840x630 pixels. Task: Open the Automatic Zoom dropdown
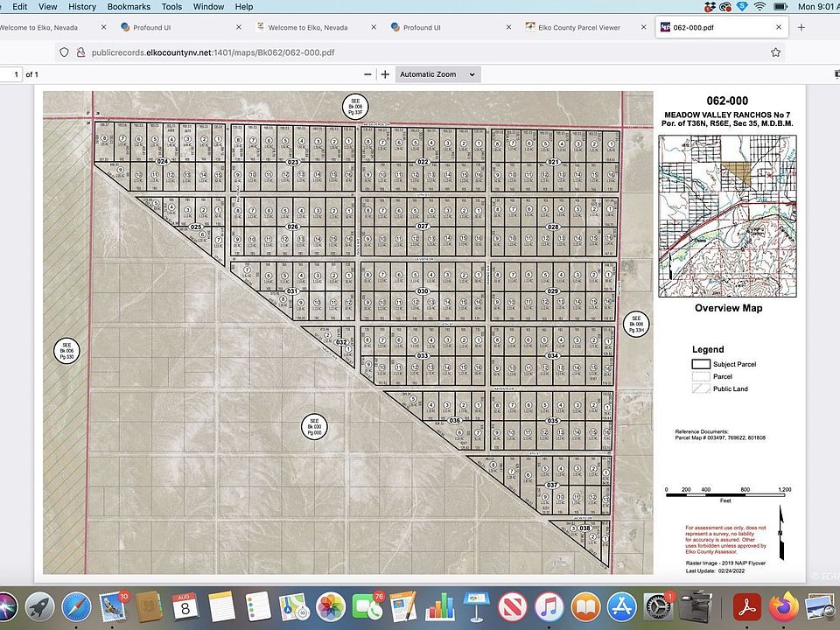point(437,74)
